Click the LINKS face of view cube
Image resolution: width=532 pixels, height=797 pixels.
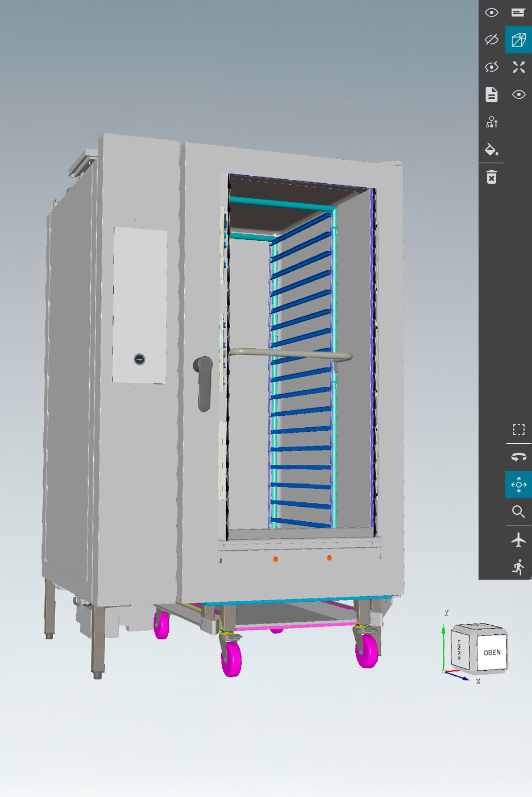460,649
